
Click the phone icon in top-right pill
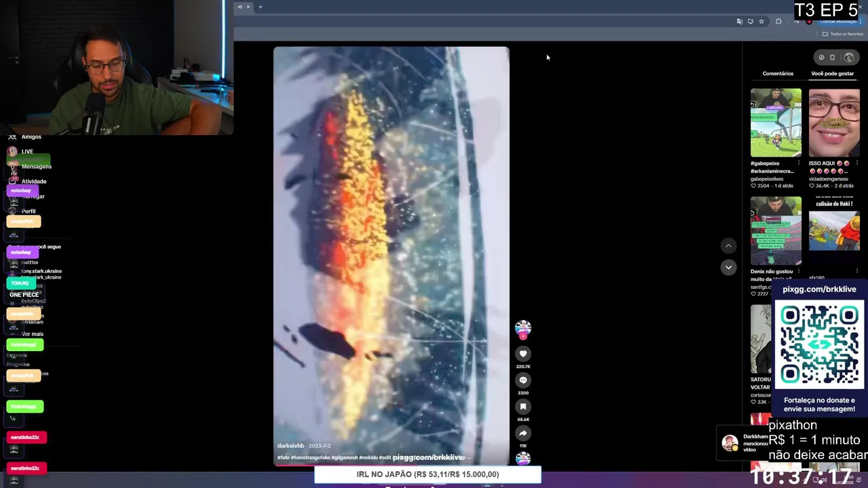[x=833, y=58]
